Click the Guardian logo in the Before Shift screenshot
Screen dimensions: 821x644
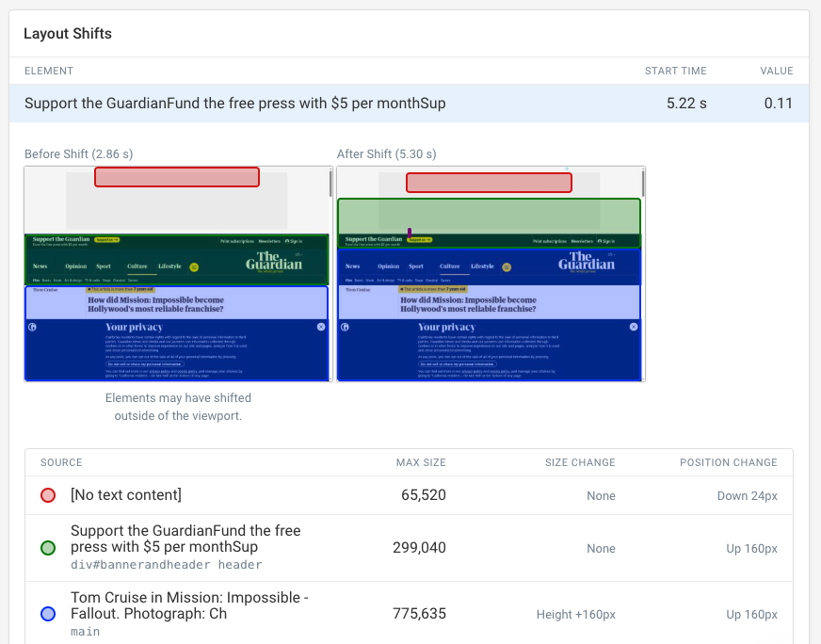pyautogui.click(x=274, y=261)
